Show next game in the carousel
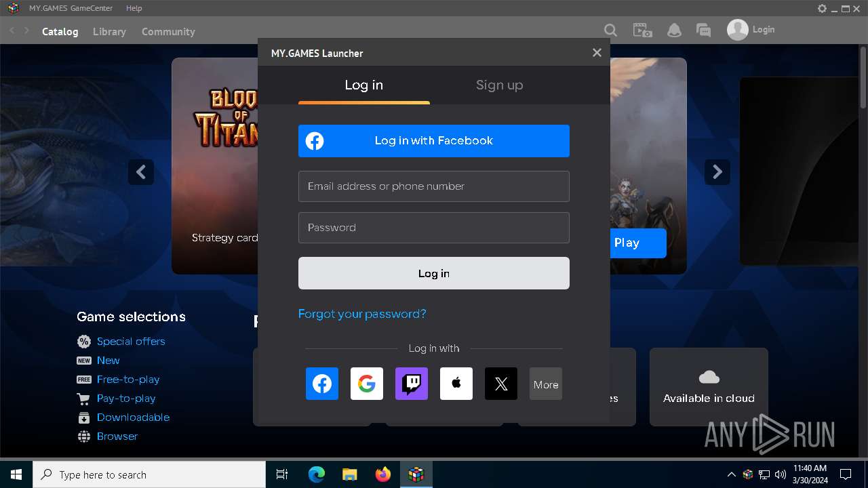This screenshot has height=488, width=868. pyautogui.click(x=717, y=172)
